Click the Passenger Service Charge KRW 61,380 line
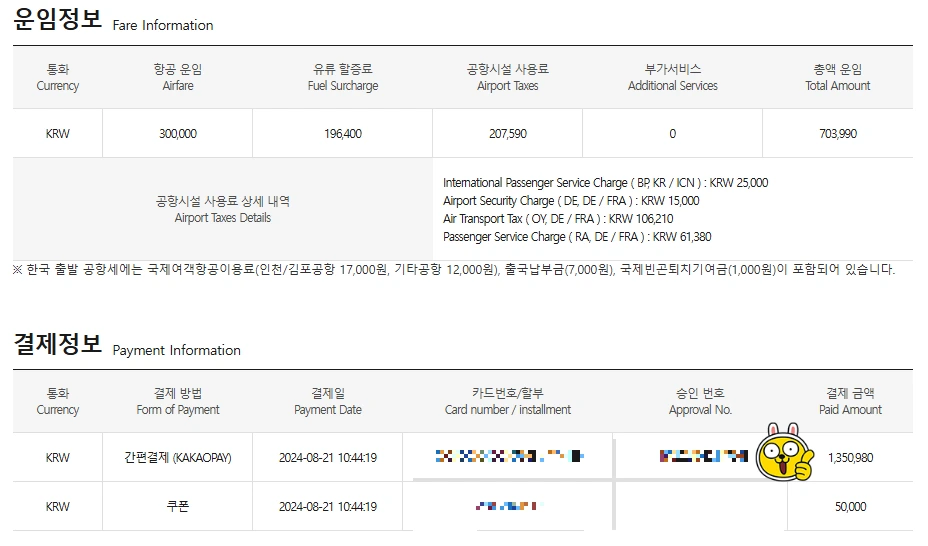Screen dimensions: 928x546 coord(577,237)
